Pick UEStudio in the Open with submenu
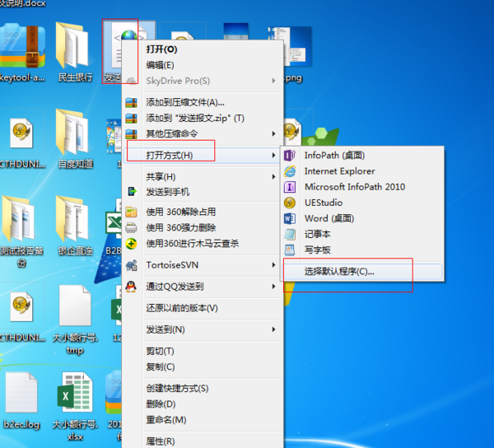The height and width of the screenshot is (448, 494). (x=323, y=203)
